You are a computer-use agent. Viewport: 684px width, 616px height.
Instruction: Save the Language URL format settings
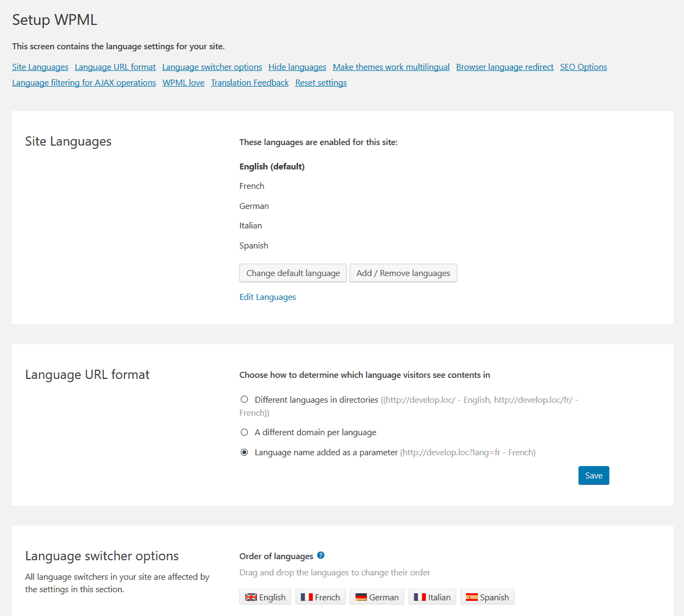pyautogui.click(x=594, y=476)
